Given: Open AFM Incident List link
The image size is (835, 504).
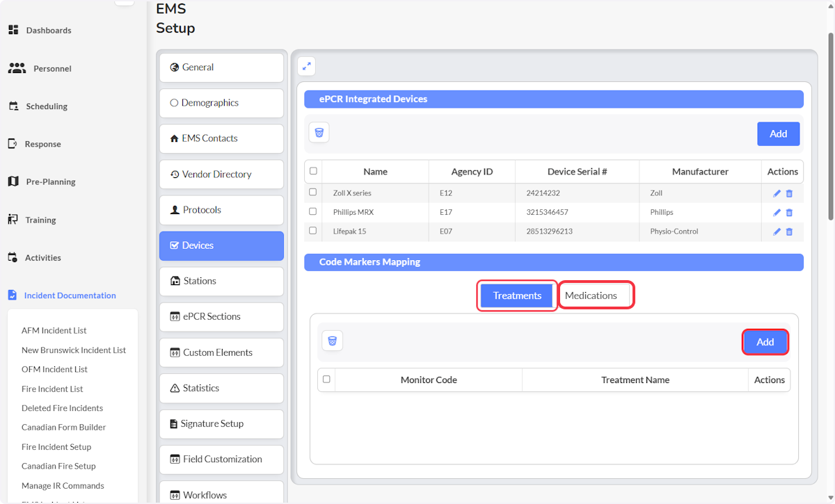Looking at the screenshot, I should pyautogui.click(x=54, y=331).
